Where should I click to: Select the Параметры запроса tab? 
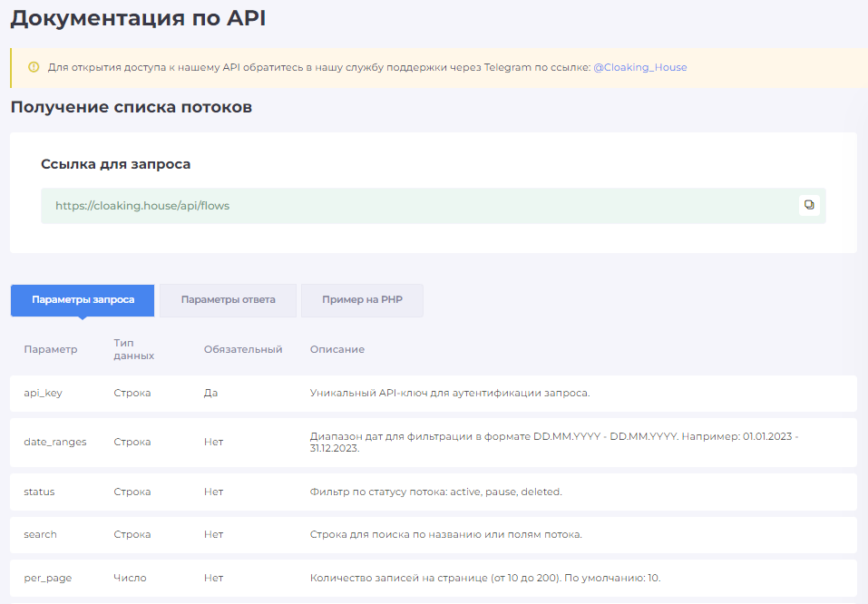click(x=83, y=300)
